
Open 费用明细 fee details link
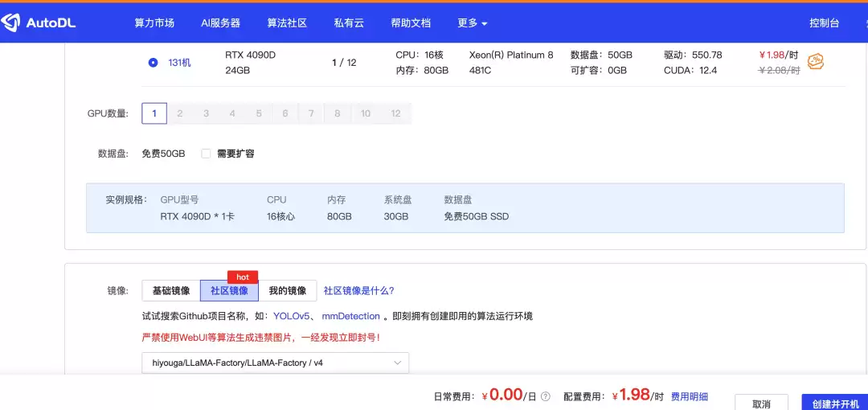coord(690,396)
